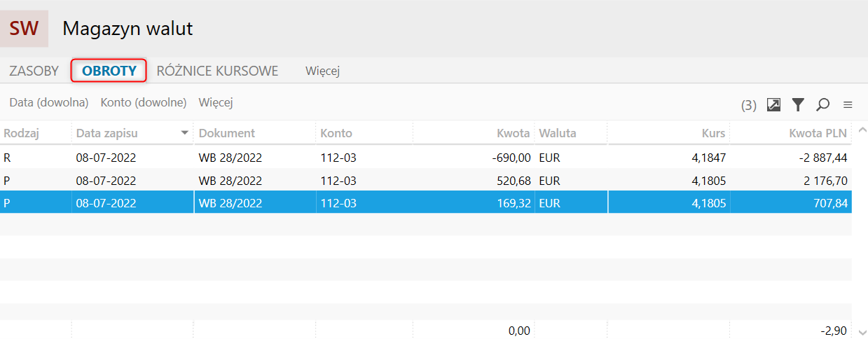The image size is (868, 339).
Task: Expand Więcej next to filter options
Action: [x=216, y=102]
